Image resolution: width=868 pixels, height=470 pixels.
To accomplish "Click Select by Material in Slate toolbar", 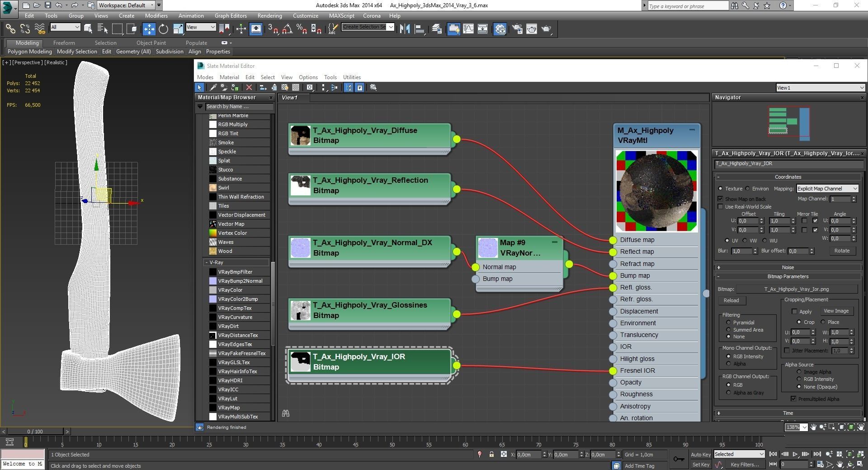I will pos(373,87).
